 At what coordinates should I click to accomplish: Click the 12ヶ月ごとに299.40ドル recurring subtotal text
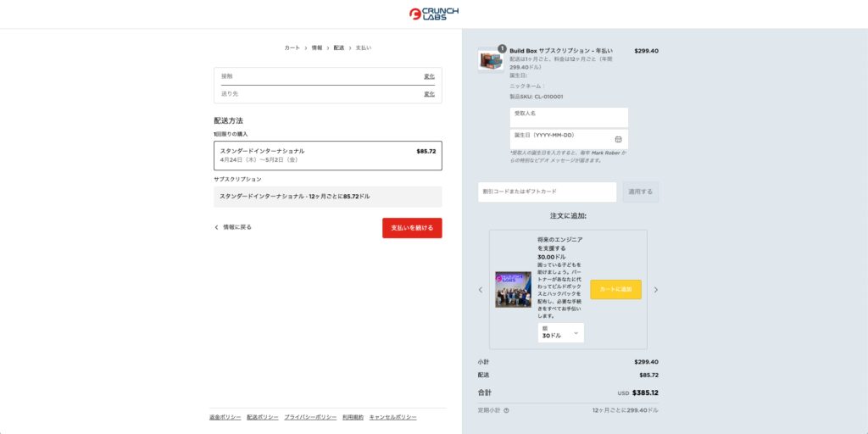[x=625, y=411]
